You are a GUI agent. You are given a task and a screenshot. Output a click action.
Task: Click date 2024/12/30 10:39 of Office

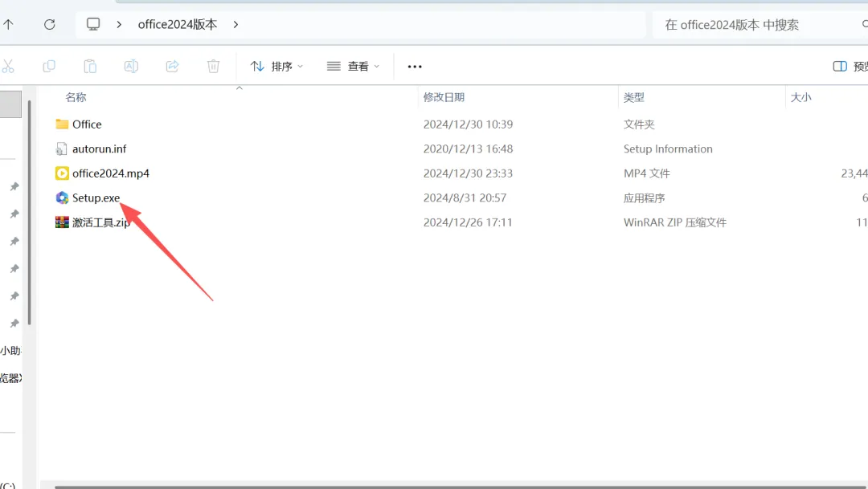point(469,124)
